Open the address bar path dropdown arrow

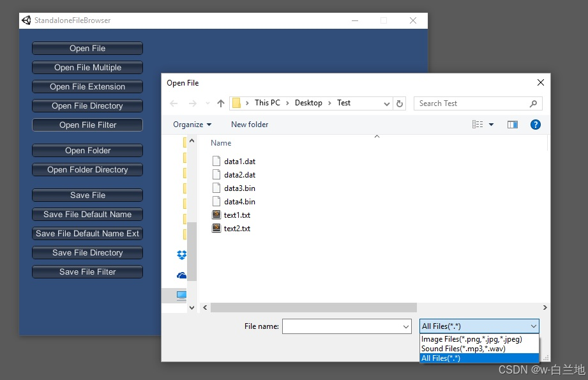[387, 103]
